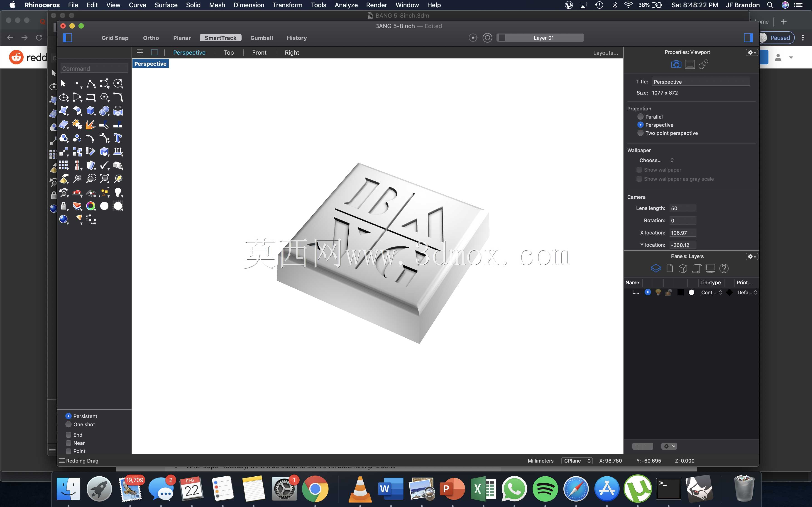Select the Parallel projection radio button
Image resolution: width=812 pixels, height=507 pixels.
pyautogui.click(x=640, y=117)
